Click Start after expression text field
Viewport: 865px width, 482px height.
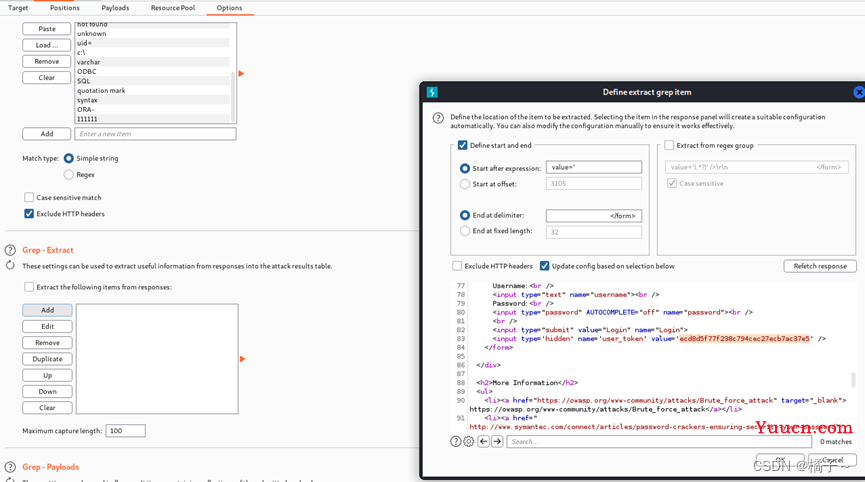point(594,167)
